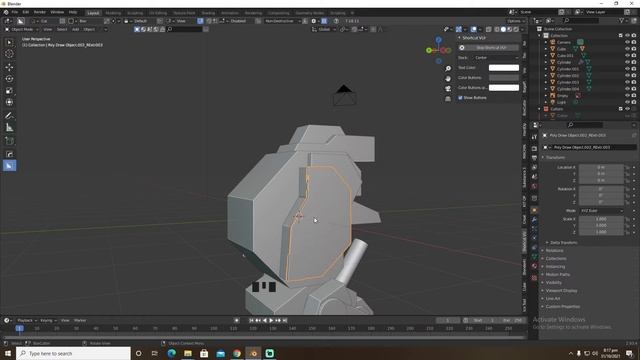The image size is (640, 360).
Task: Open the Object Data green triangle tab
Action: pos(534,256)
